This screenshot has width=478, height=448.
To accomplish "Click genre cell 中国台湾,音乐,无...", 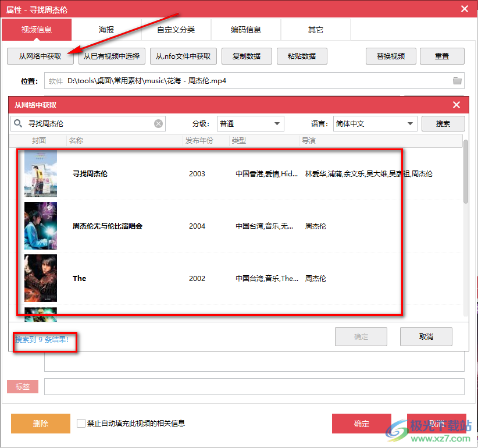I will (265, 226).
